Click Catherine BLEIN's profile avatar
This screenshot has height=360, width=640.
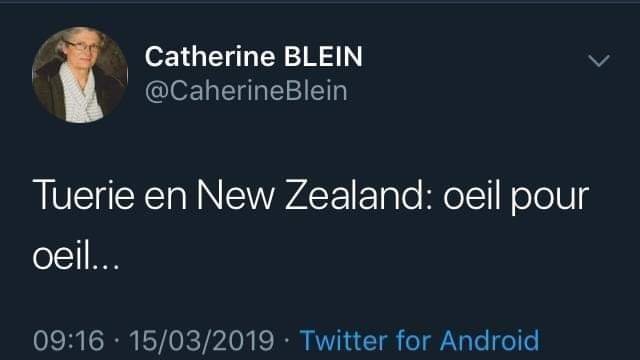[x=80, y=75]
